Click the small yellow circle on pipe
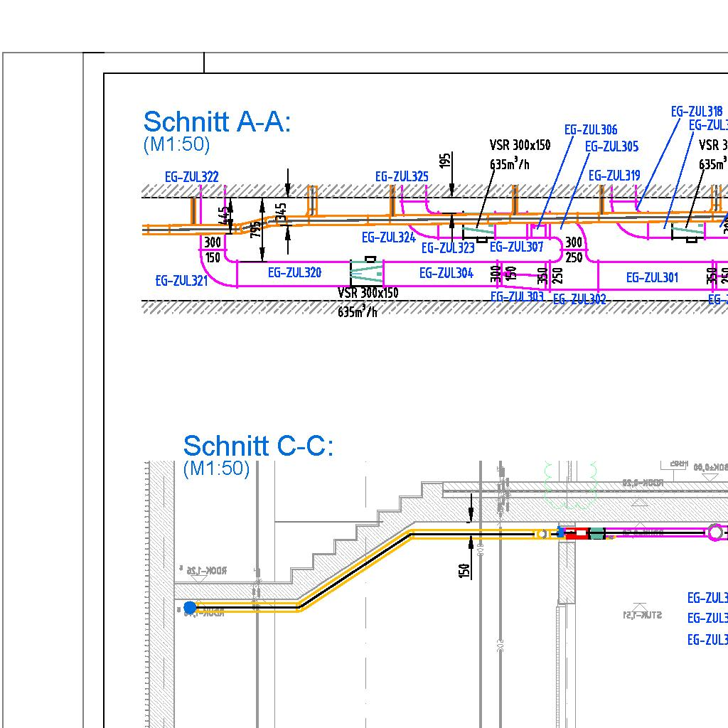 click(x=542, y=533)
